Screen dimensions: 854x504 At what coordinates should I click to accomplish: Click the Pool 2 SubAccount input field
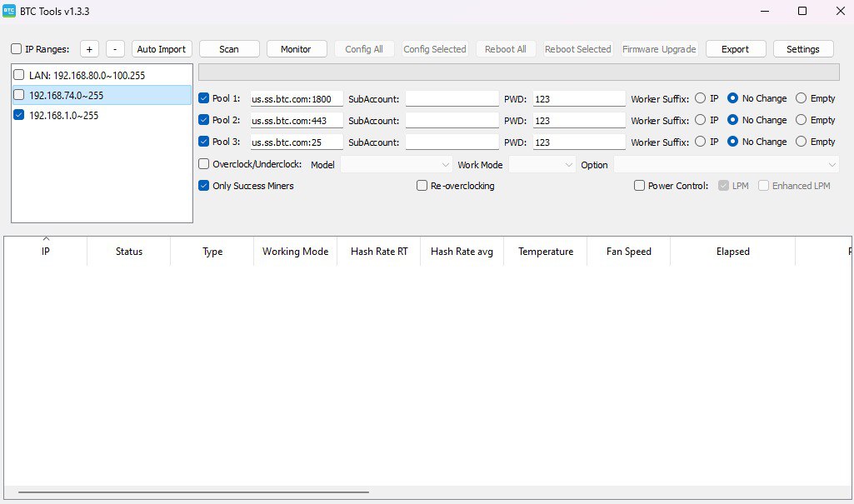pyautogui.click(x=452, y=121)
